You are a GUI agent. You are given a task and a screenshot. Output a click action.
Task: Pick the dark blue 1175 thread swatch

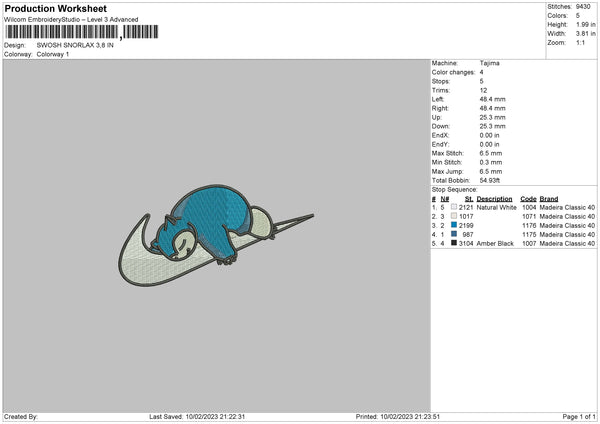[x=454, y=234]
